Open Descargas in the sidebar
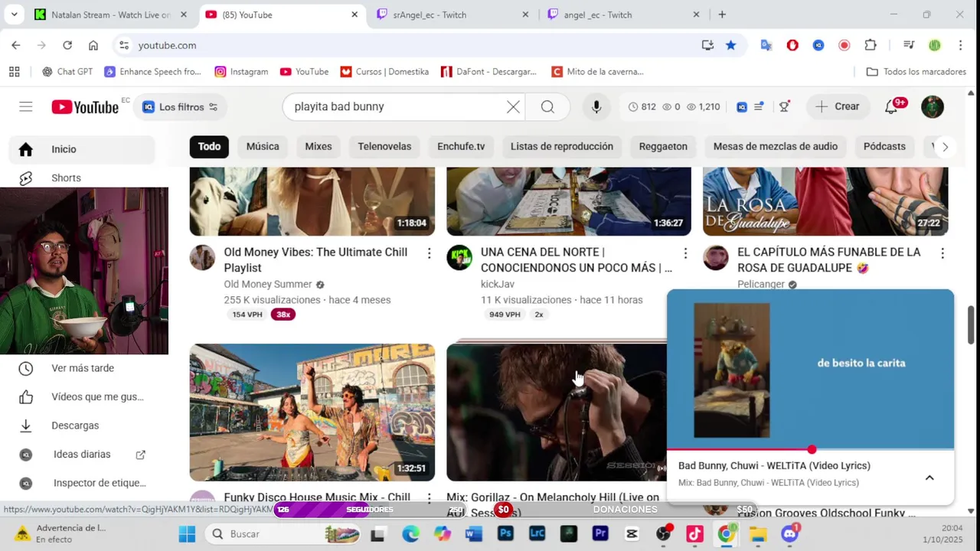The image size is (980, 551). (82, 425)
